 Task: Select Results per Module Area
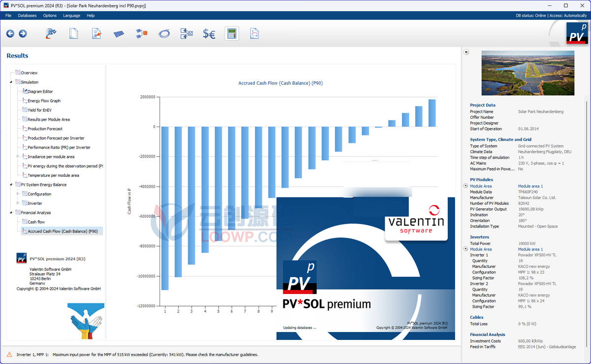49,120
